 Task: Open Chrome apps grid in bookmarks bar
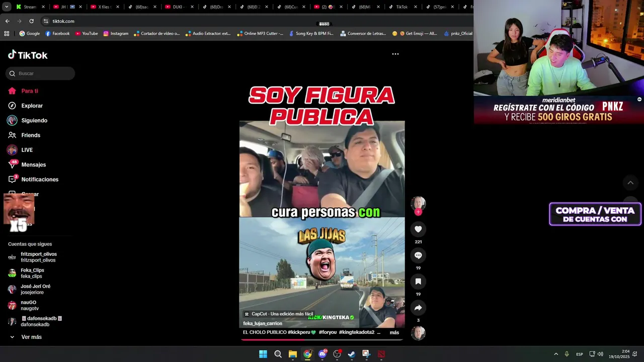click(7, 34)
